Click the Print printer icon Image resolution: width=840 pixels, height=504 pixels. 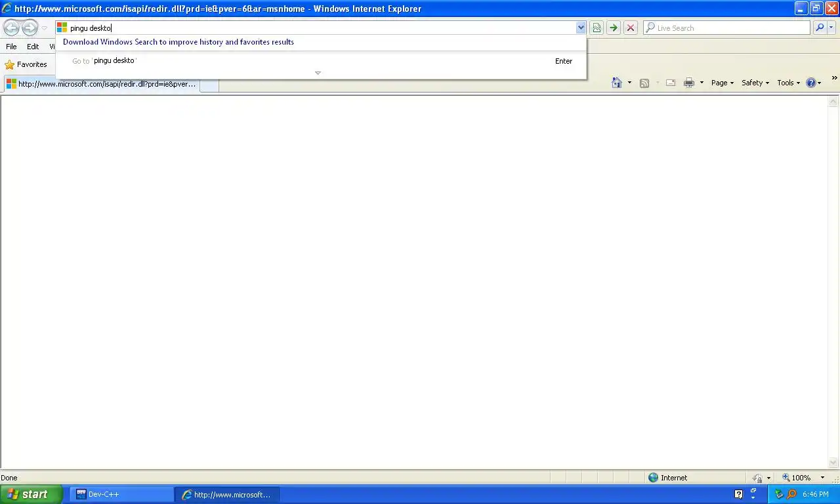(x=689, y=83)
